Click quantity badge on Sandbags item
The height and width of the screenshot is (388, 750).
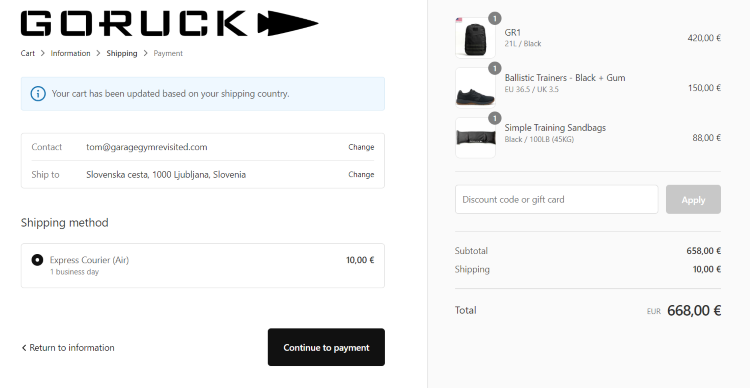495,118
